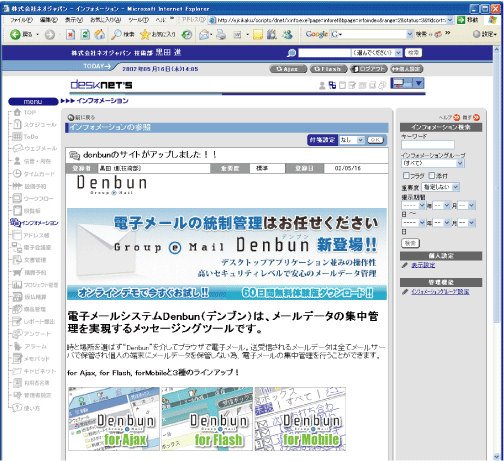The height and width of the screenshot is (461, 504).
Task: Expand the blue arrow dropdown beside desknet's icons
Action: coord(418,83)
